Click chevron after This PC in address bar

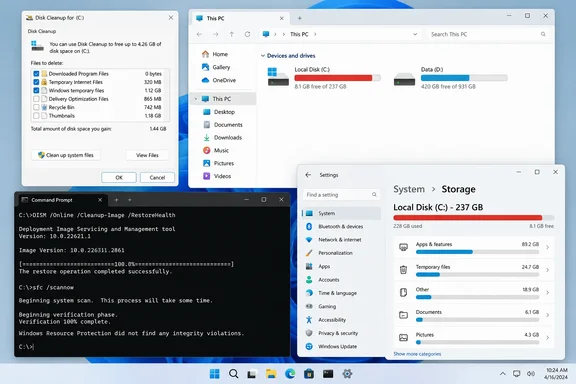(x=315, y=34)
